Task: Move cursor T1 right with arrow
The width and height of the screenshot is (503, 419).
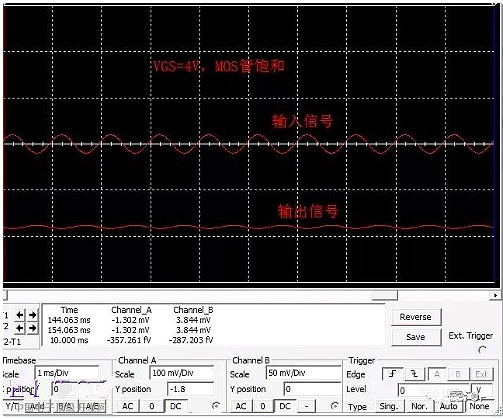Action: click(x=32, y=315)
